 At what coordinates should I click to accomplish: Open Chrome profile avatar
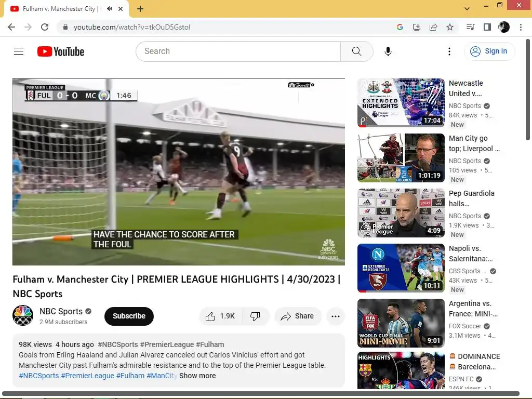[504, 27]
